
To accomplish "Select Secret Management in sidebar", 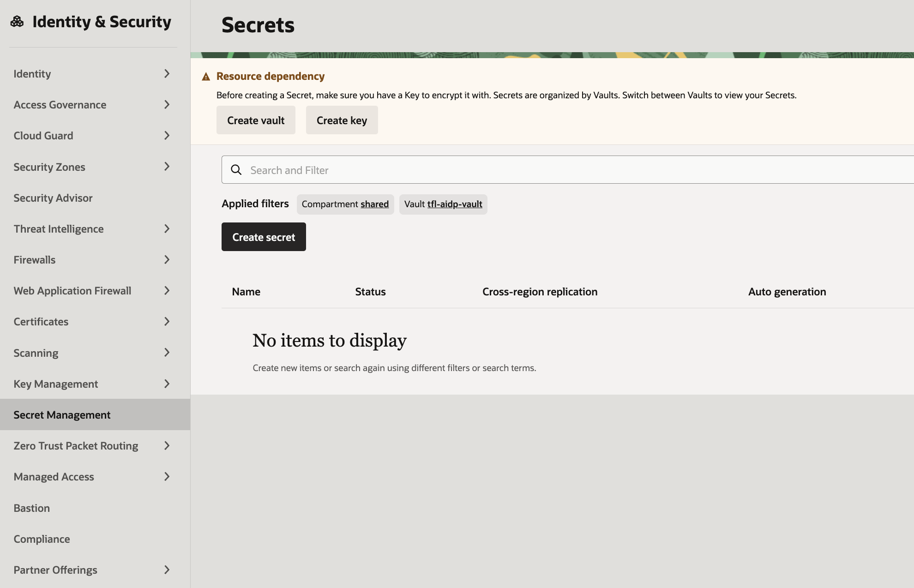I will tap(95, 414).
